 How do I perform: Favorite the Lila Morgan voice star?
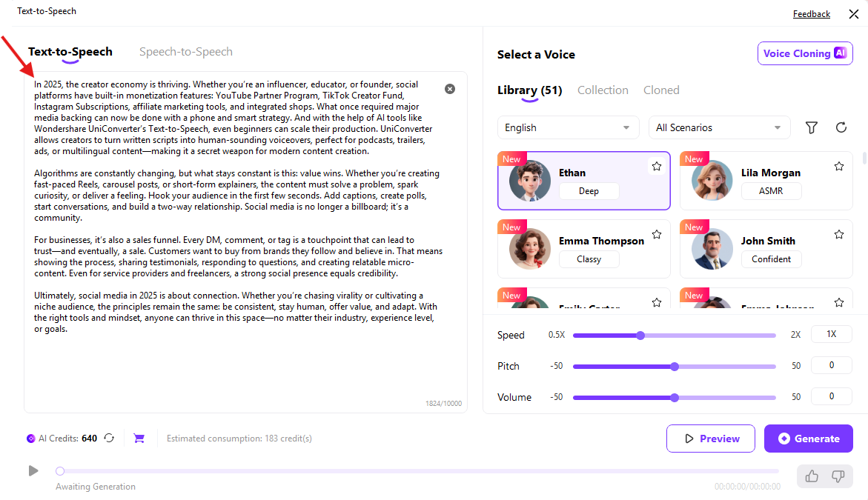coord(838,166)
